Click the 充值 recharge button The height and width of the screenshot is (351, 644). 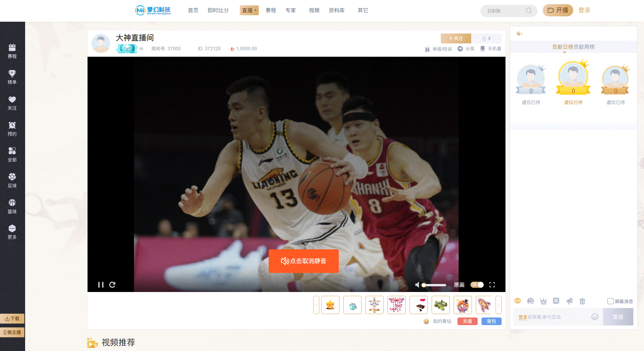pyautogui.click(x=467, y=321)
